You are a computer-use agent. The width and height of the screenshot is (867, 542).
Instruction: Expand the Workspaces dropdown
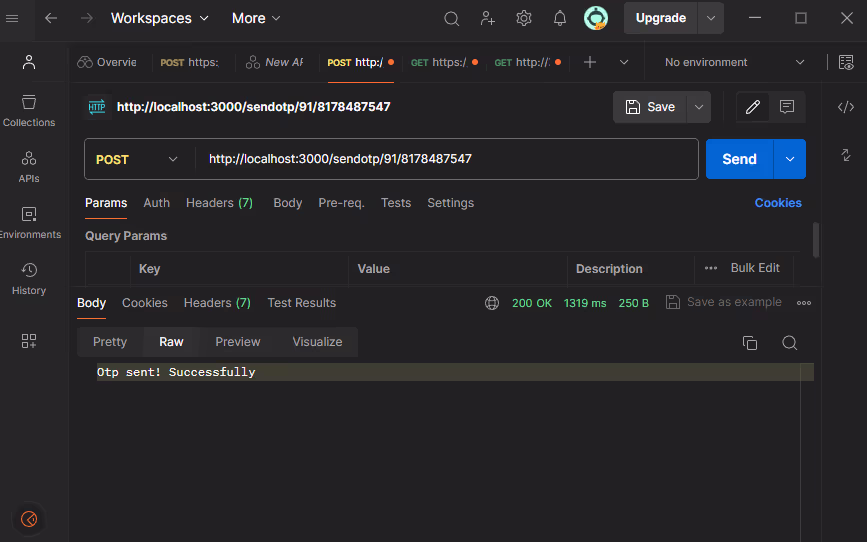160,18
